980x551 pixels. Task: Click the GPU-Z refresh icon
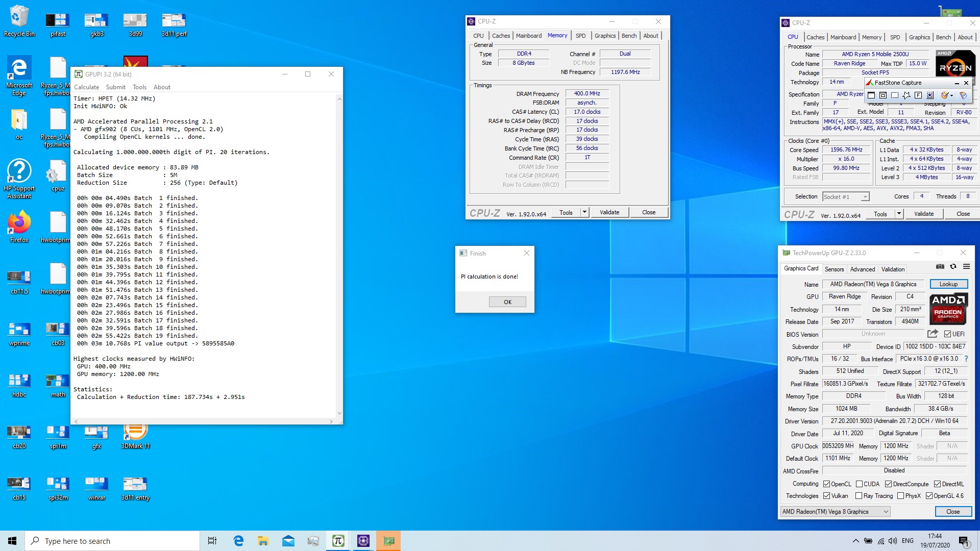pos(953,266)
